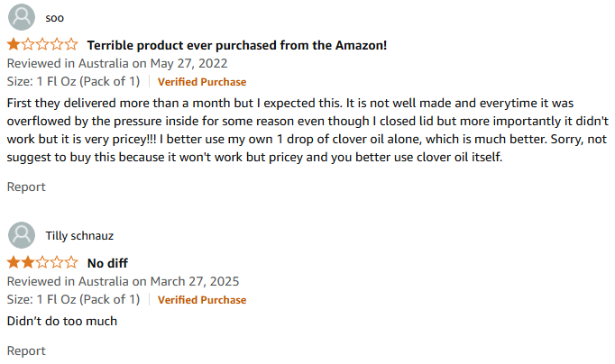Screen dimensions: 615x364
Task: Click the last empty star in soo's rating
Action: pyautogui.click(x=71, y=44)
